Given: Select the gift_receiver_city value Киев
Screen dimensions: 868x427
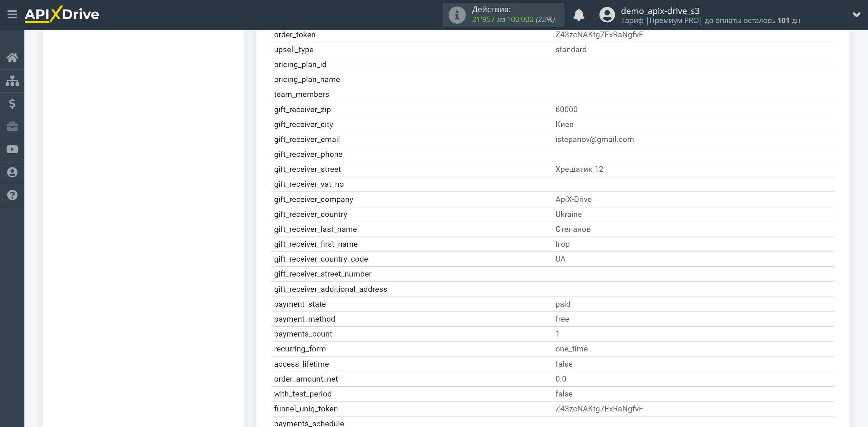Looking at the screenshot, I should click(564, 124).
